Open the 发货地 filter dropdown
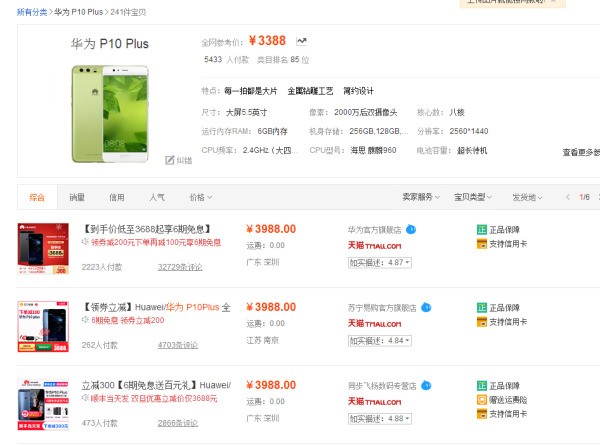Image resolution: width=600 pixels, height=446 pixels. 527,197
